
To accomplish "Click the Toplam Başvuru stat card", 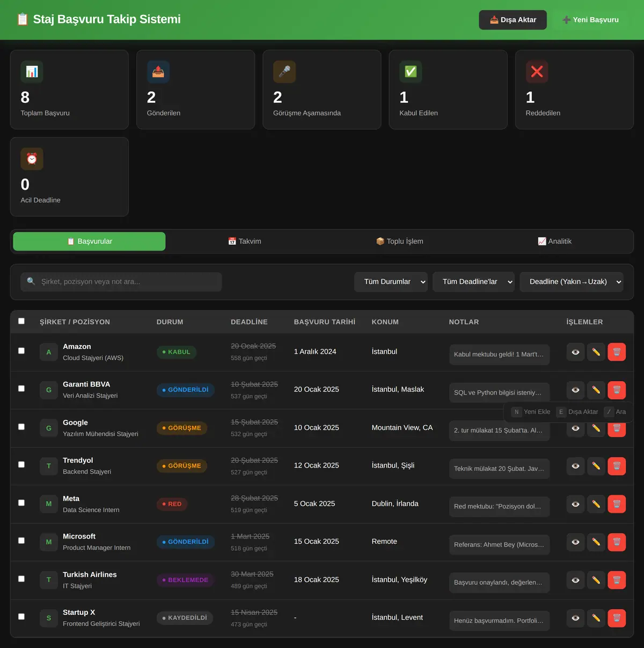I will pos(69,90).
